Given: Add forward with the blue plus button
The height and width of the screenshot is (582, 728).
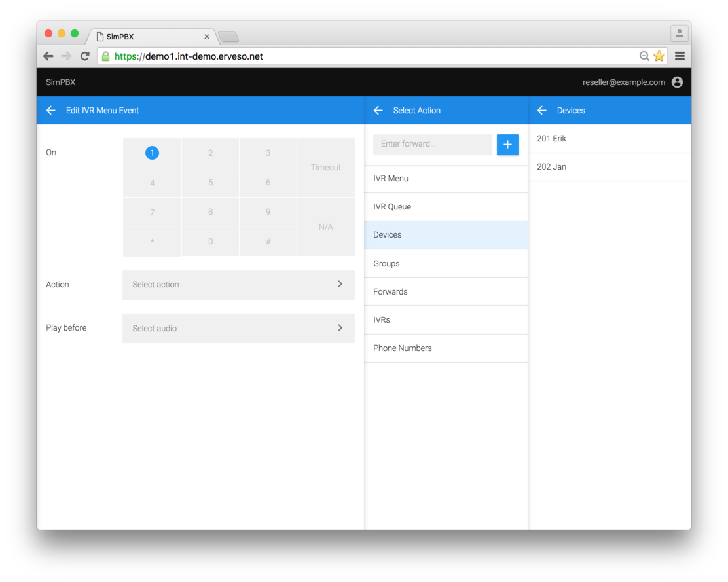Looking at the screenshot, I should point(507,144).
